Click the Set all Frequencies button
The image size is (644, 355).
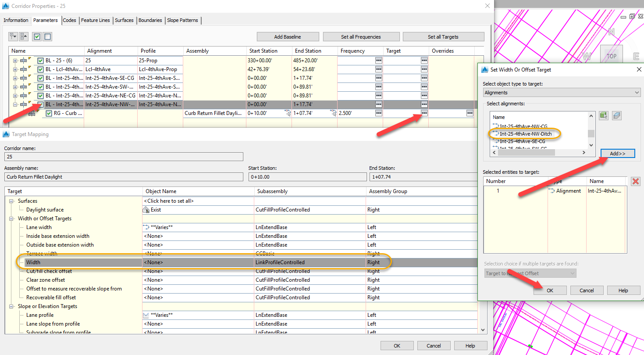[361, 37]
